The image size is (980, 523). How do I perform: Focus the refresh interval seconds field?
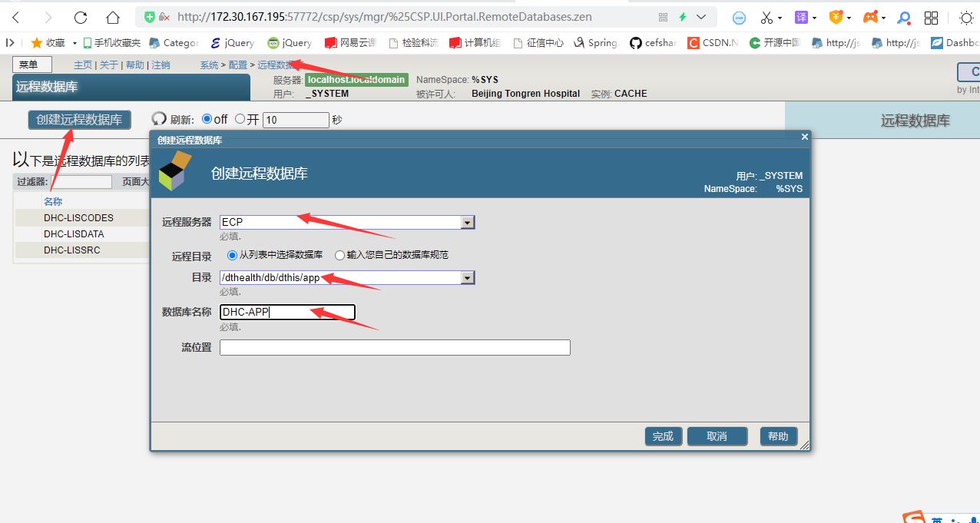(x=296, y=120)
